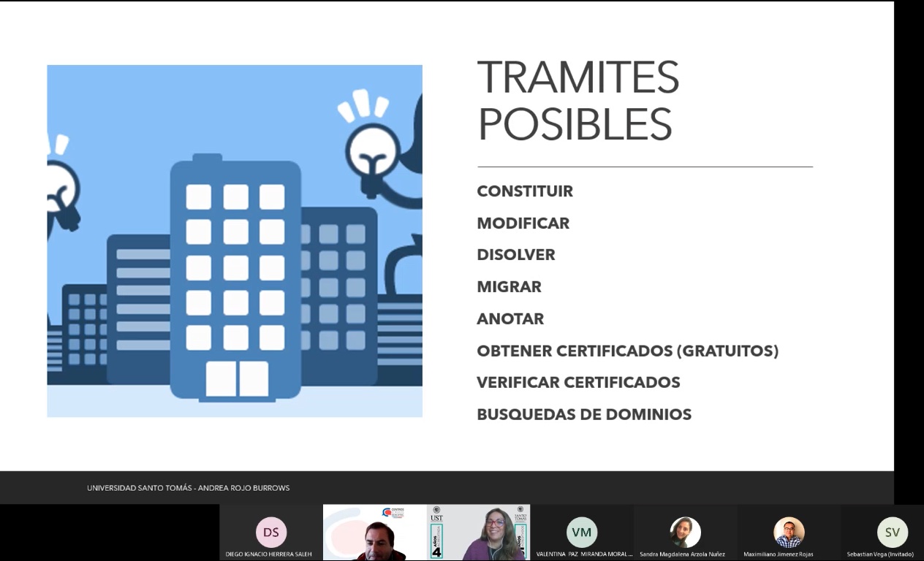Click the Diego Ignacio Herrera Saleh name label
Screen dimensions: 924x561
268,554
